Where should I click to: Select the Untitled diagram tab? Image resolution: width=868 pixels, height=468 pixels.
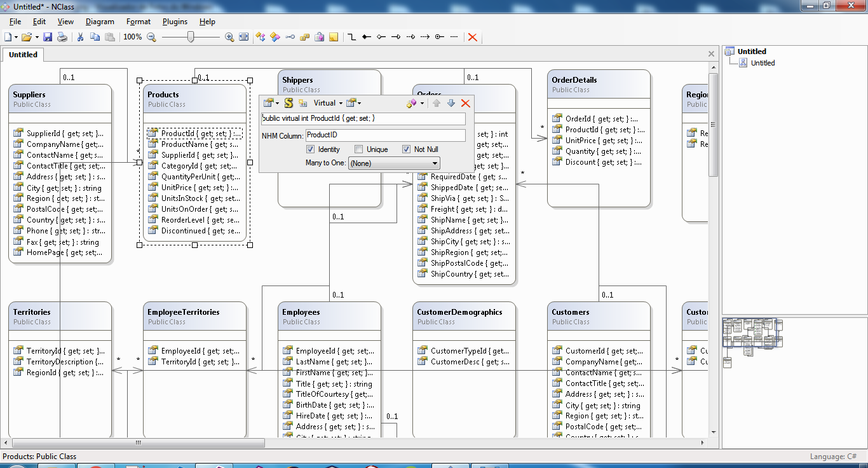(23, 55)
